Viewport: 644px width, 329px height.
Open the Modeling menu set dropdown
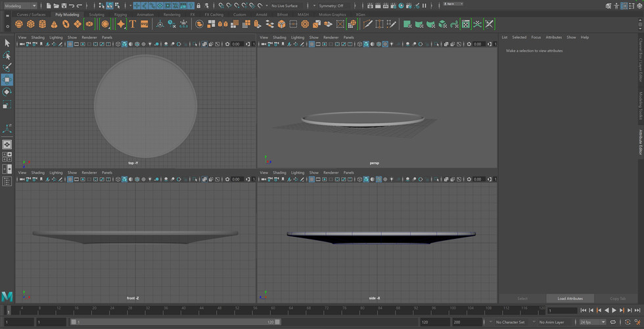point(20,6)
